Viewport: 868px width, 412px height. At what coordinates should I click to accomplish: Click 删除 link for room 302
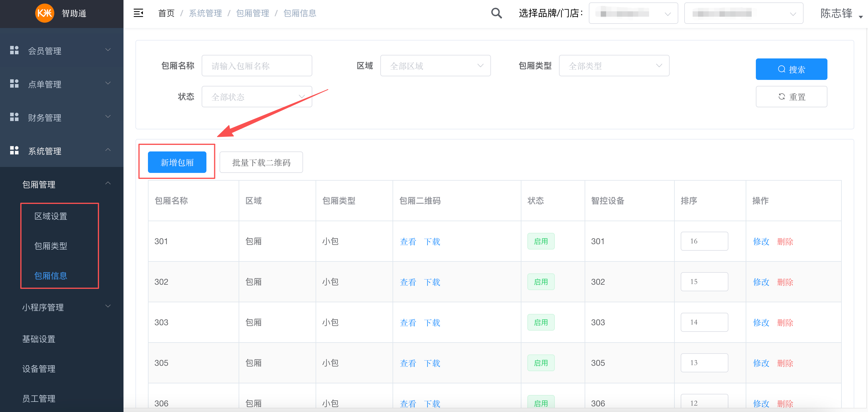pos(785,282)
